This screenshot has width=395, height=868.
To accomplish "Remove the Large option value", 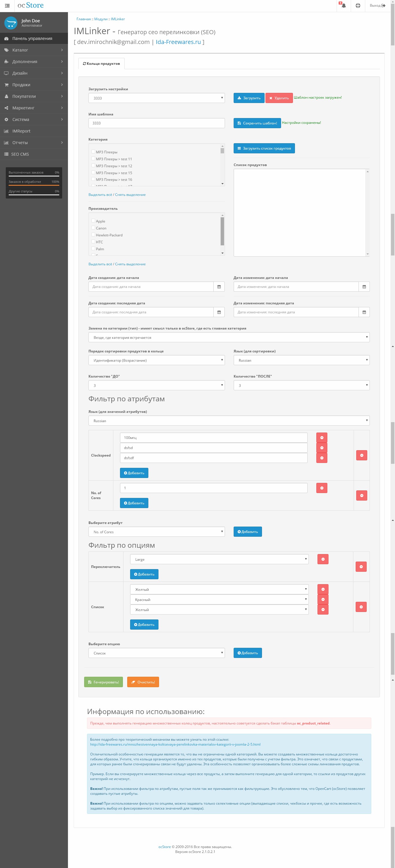I will 323,559.
